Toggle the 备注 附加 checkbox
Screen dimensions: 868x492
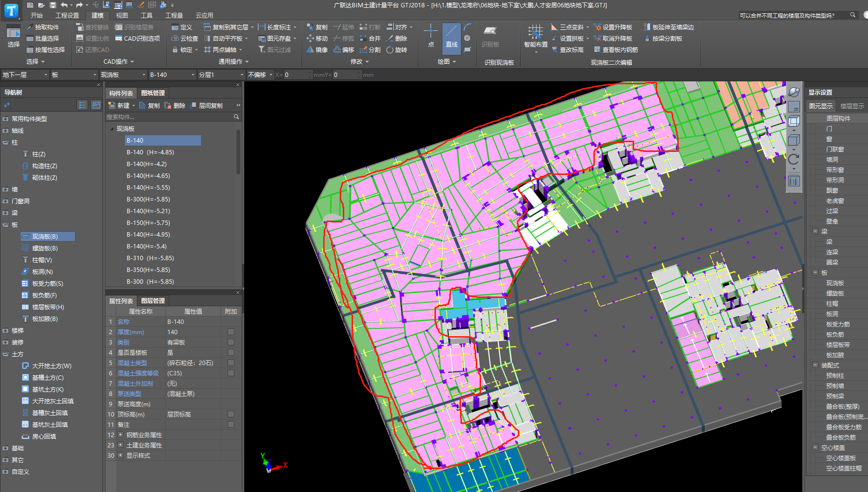pos(231,424)
